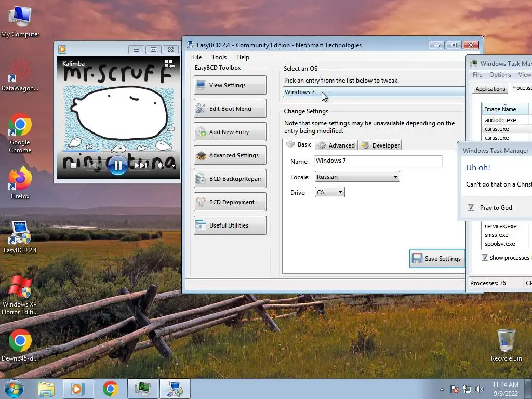This screenshot has width=532, height=399.
Task: Open Firefox desktop shortcut
Action: 20,183
